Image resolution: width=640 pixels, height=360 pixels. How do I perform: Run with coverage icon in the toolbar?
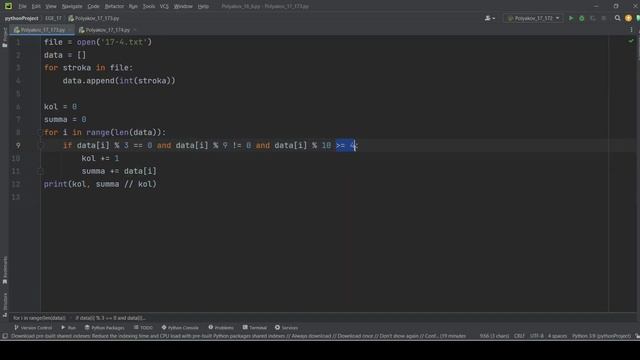593,18
